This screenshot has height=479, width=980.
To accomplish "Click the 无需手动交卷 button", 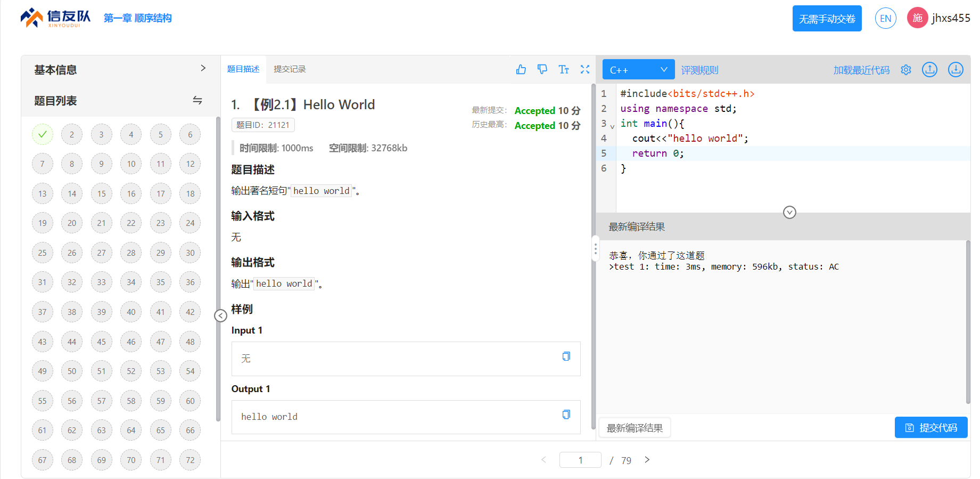I will coord(827,19).
